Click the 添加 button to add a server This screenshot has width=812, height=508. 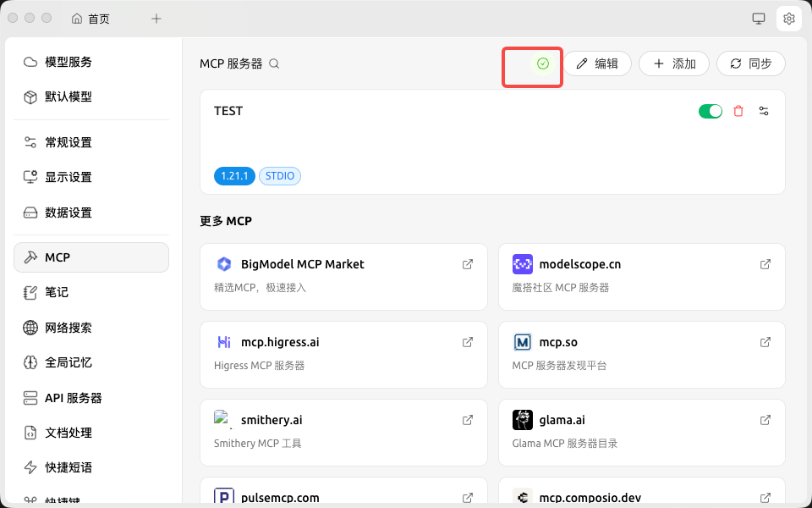coord(673,63)
